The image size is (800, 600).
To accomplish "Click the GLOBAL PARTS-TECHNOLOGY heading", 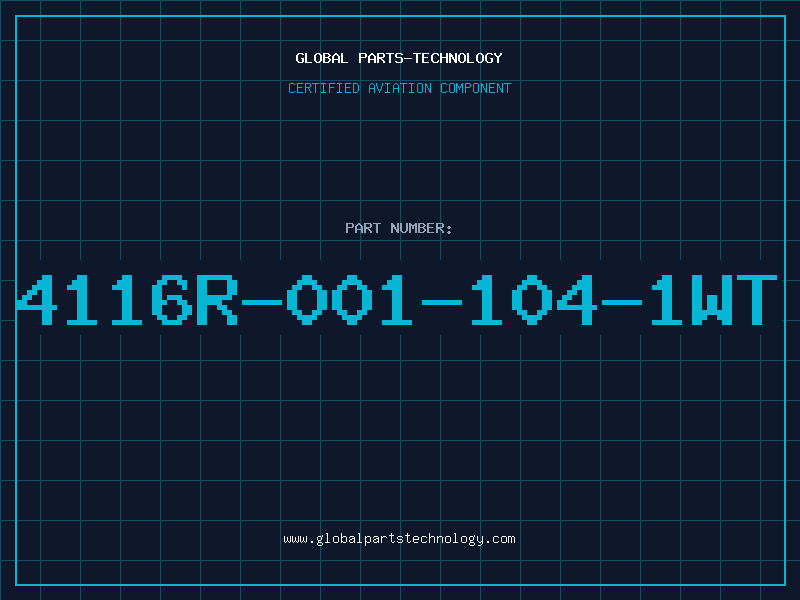I will tap(399, 58).
